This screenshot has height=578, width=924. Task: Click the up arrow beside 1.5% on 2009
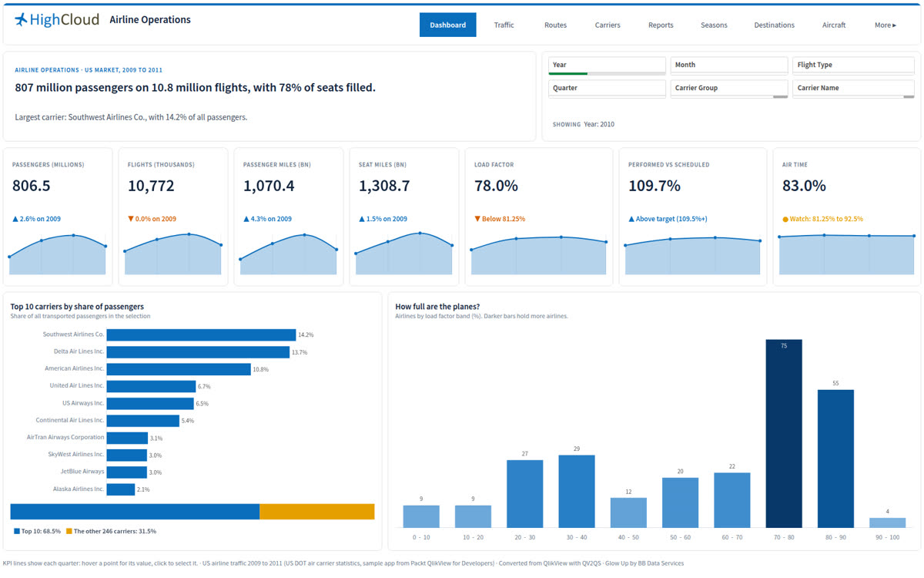362,219
